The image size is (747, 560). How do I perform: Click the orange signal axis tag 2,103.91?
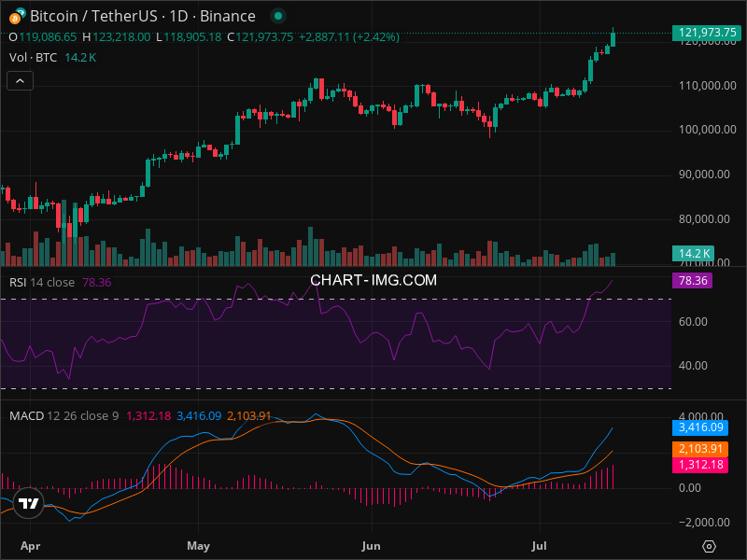click(x=700, y=449)
